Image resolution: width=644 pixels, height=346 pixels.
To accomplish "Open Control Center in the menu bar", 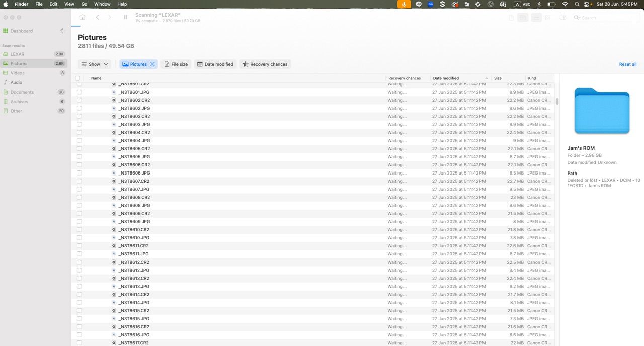I will pos(587,4).
